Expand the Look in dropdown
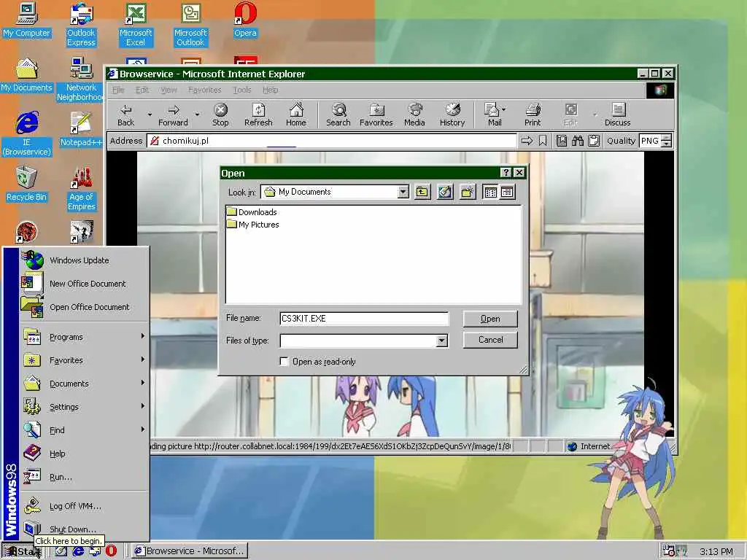747x560 pixels. coord(403,192)
